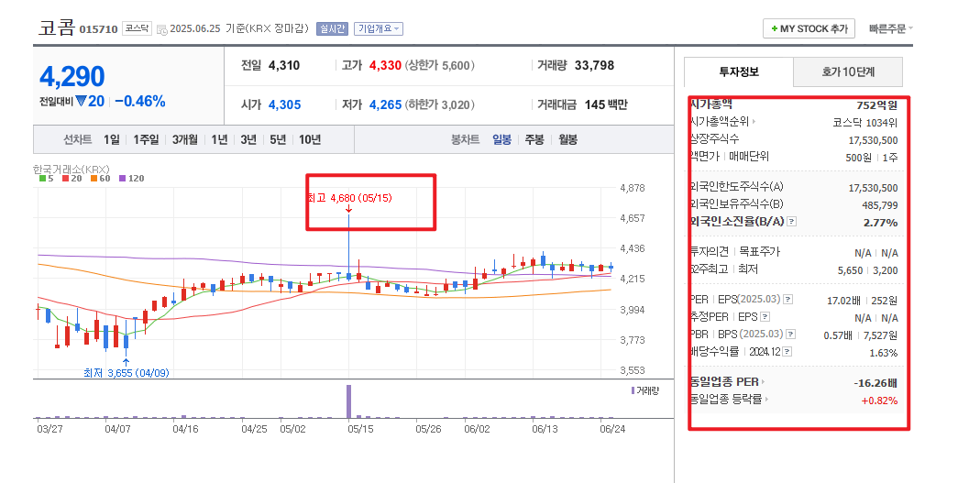The width and height of the screenshot is (980, 483).
Task: Click the 거래량 value 33,798
Action: tap(594, 65)
